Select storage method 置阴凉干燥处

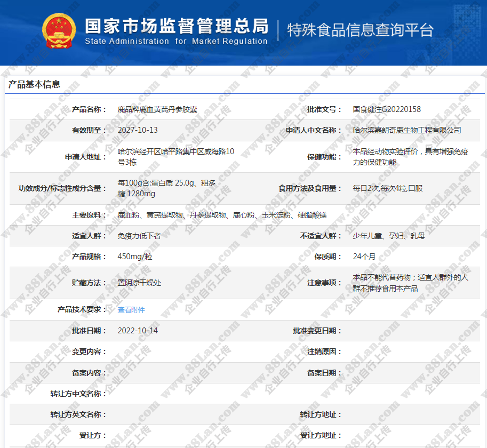tap(139, 283)
